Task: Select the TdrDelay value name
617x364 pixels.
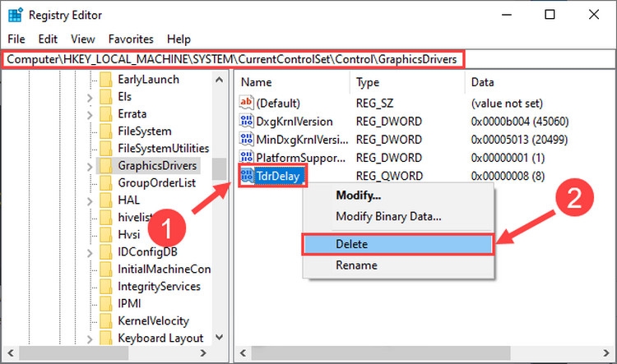Action: coord(278,176)
